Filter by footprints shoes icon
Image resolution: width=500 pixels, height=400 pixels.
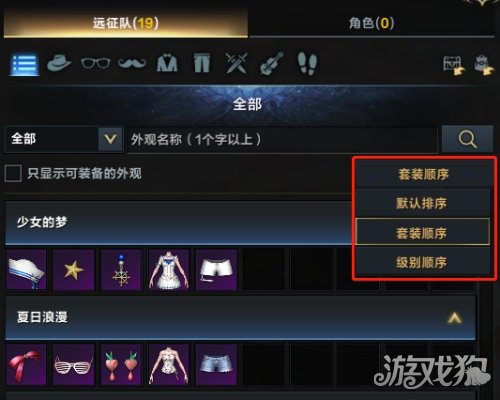coord(307,63)
